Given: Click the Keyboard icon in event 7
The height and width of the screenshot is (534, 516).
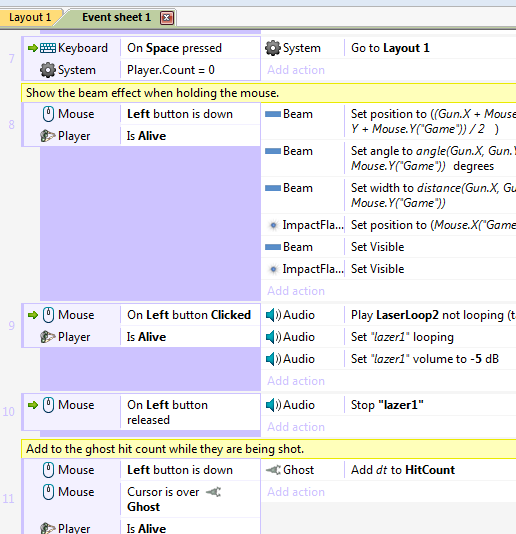Looking at the screenshot, I should point(48,48).
